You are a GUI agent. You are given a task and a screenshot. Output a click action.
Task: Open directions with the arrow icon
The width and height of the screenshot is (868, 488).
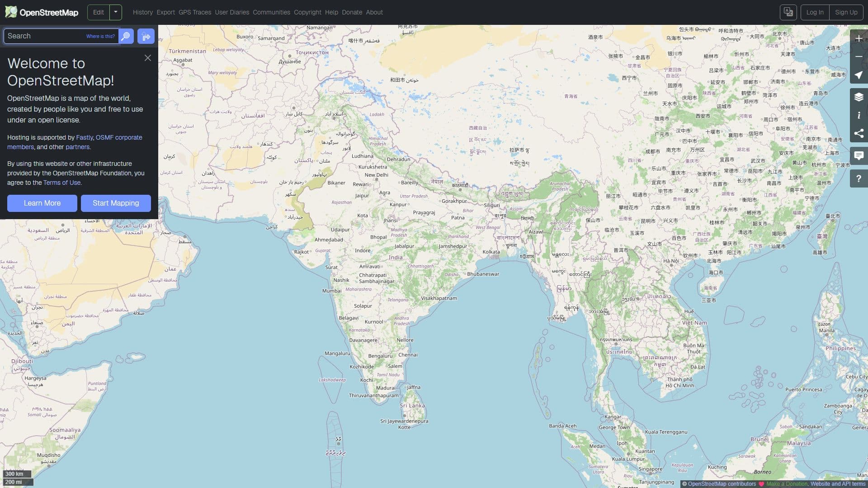click(146, 36)
